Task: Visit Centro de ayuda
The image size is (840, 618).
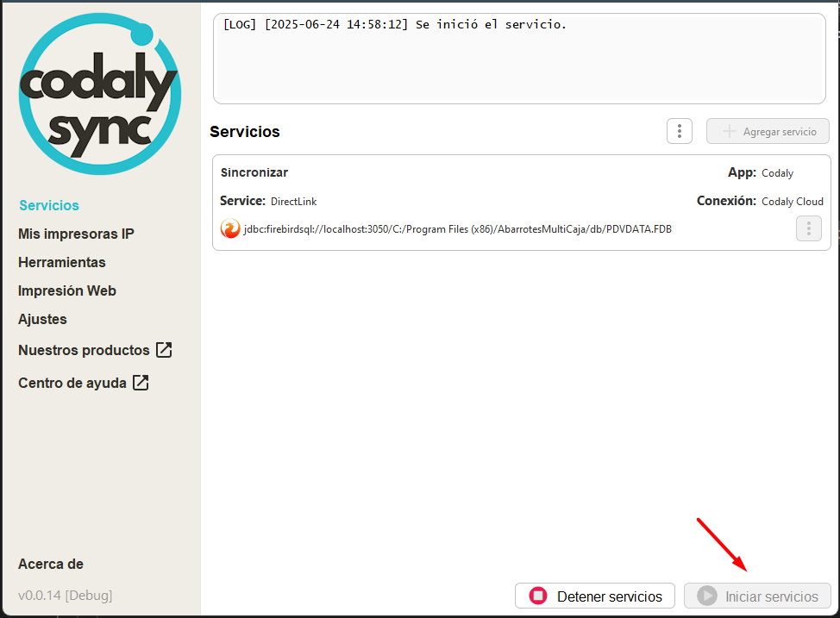Action: click(72, 383)
